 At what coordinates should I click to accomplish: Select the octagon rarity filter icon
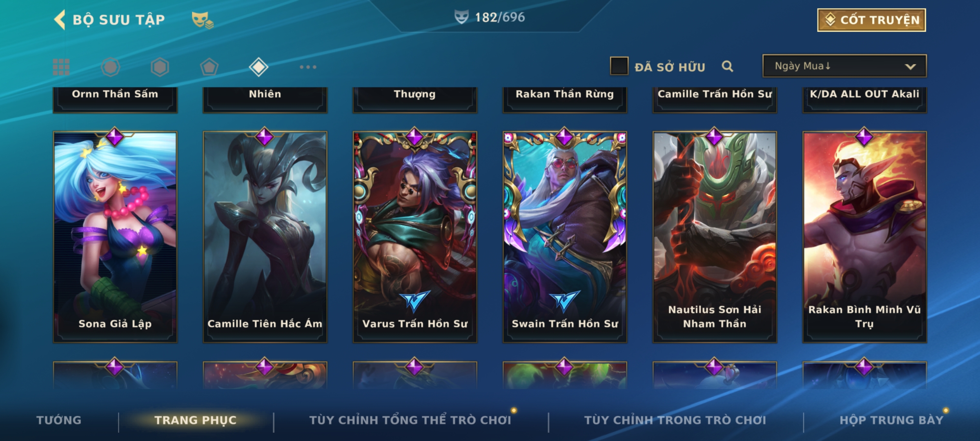(110, 67)
